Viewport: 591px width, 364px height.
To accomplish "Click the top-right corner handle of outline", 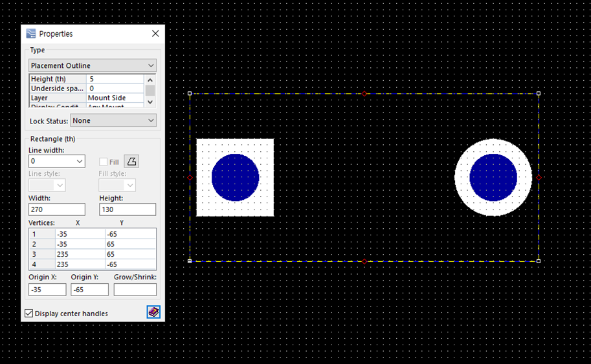I will 539,93.
